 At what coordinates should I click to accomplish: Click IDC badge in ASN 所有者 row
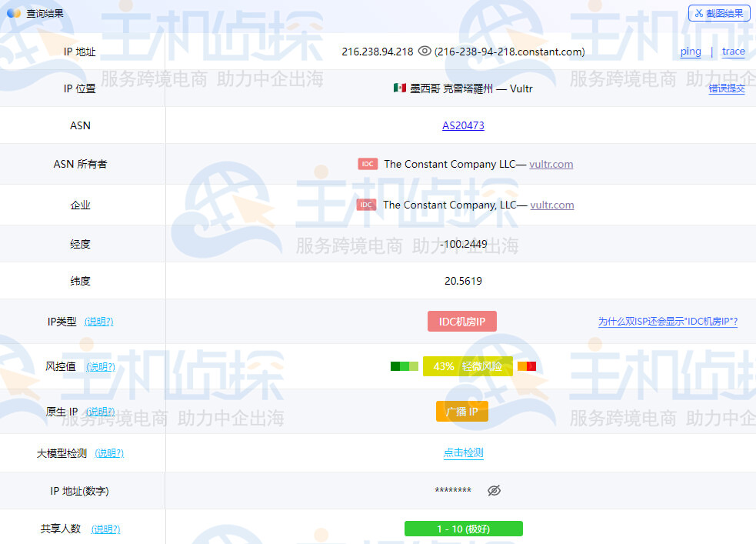(368, 164)
